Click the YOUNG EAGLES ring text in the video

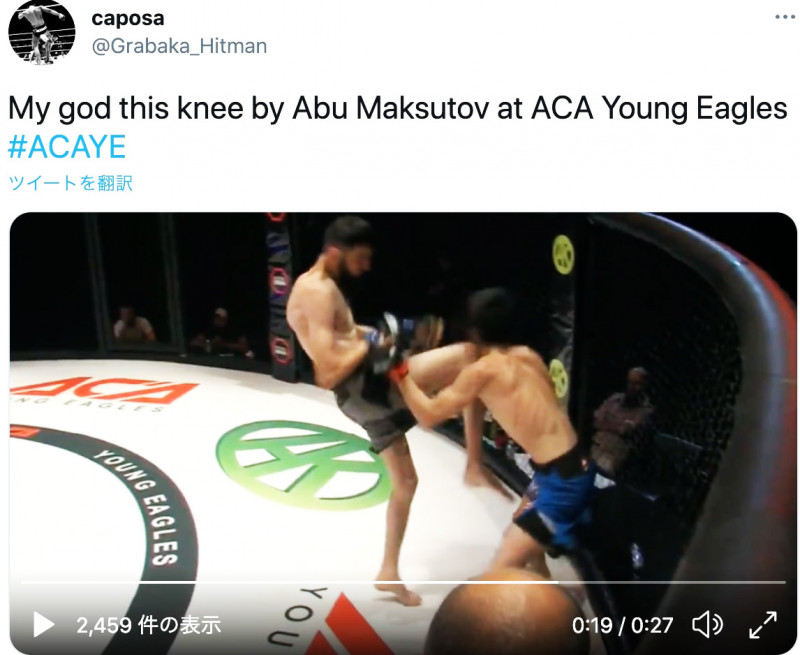[140, 500]
